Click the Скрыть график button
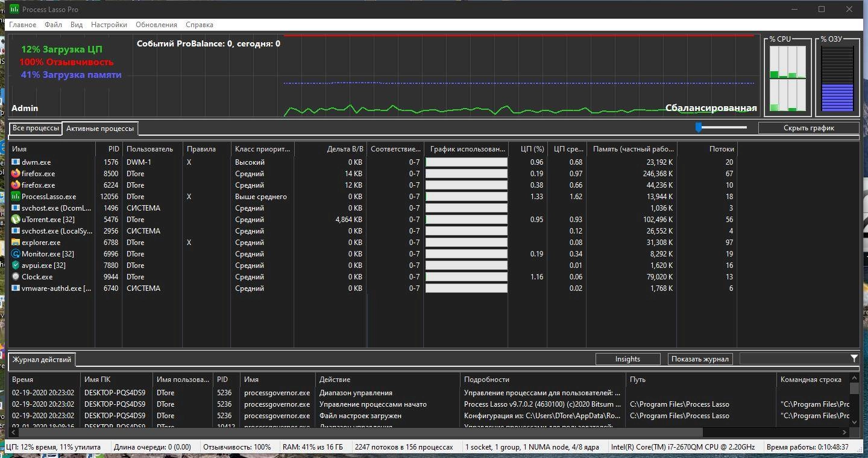868x458 pixels. tap(808, 128)
